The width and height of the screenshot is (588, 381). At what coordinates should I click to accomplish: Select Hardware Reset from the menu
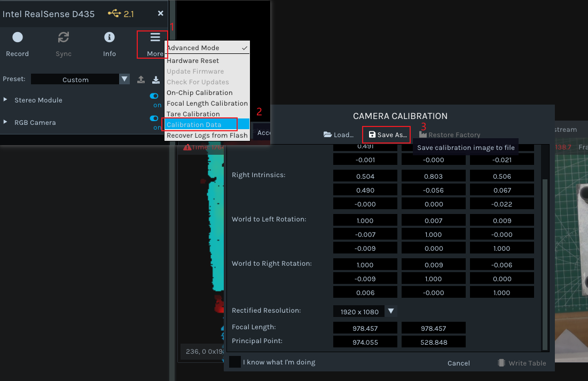coord(207,60)
